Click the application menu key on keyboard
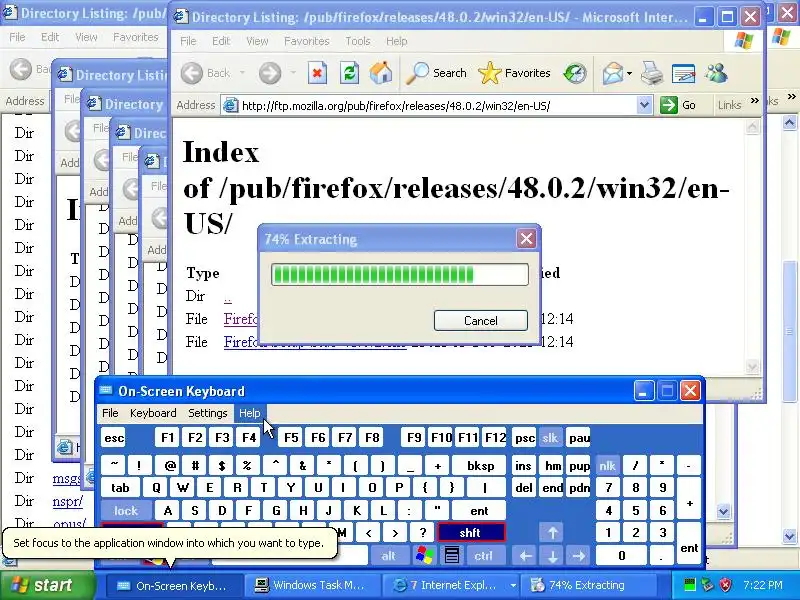Screen dimensions: 800x600 point(452,555)
